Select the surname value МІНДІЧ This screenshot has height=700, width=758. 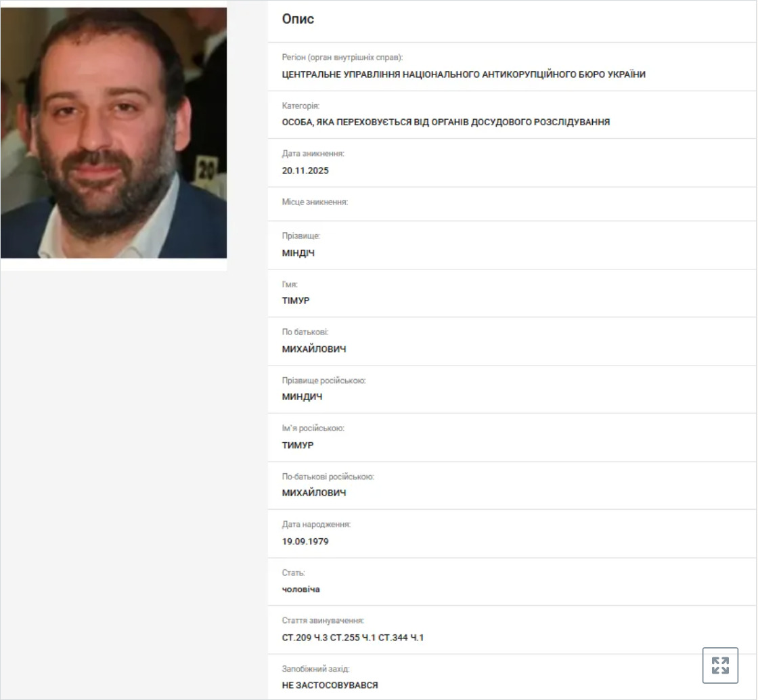click(x=298, y=253)
